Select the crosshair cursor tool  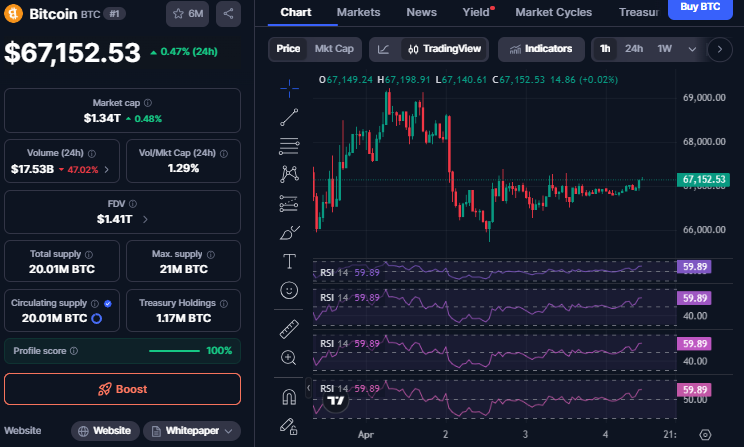289,88
